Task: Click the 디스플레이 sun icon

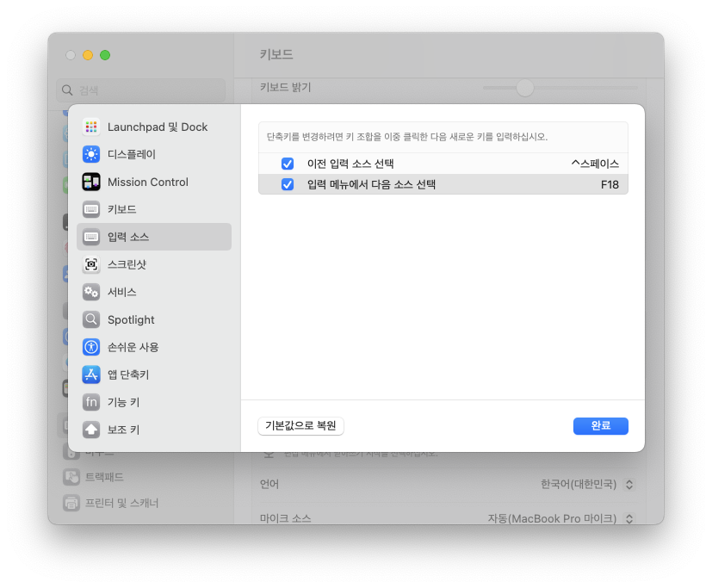Action: click(x=91, y=154)
